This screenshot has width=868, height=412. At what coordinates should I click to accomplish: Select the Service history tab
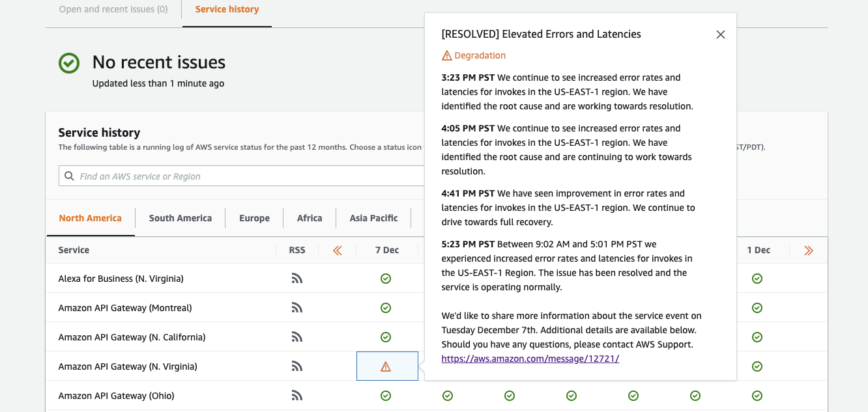click(227, 10)
